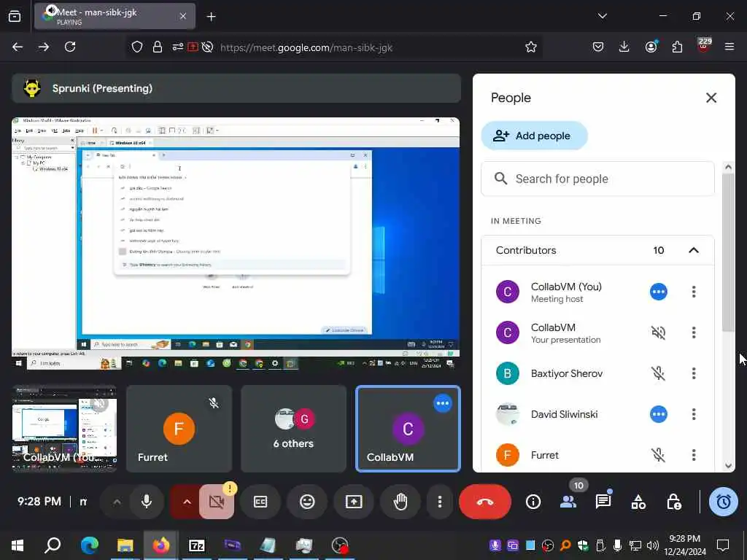747x560 pixels.
Task: Open the site permissions icon in address bar
Action: pyautogui.click(x=178, y=47)
